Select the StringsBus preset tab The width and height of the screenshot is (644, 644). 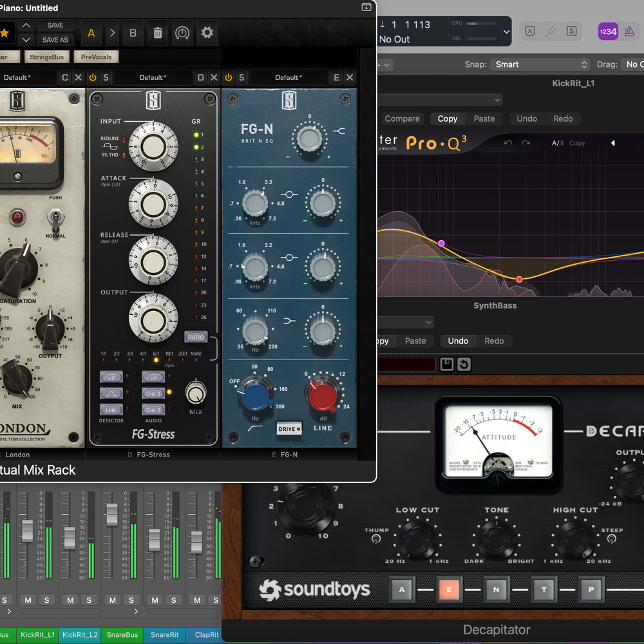[x=47, y=57]
